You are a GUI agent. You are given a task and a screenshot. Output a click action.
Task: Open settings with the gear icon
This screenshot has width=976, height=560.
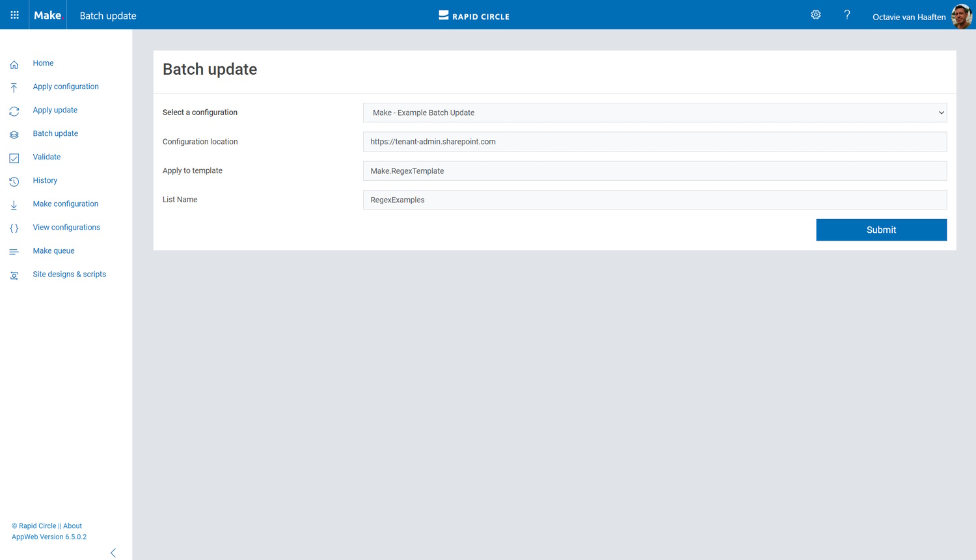tap(816, 14)
